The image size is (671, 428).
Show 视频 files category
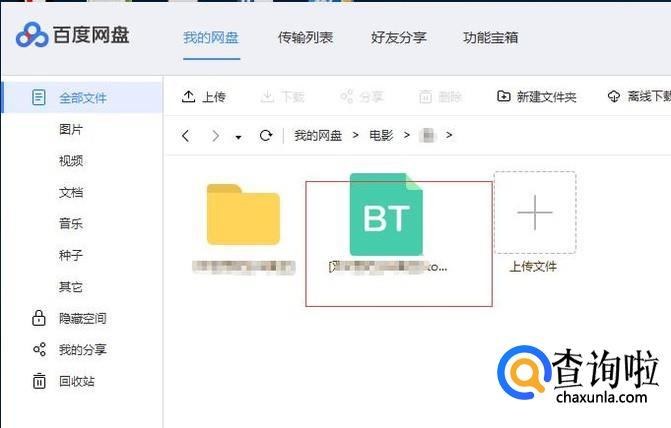tap(71, 161)
